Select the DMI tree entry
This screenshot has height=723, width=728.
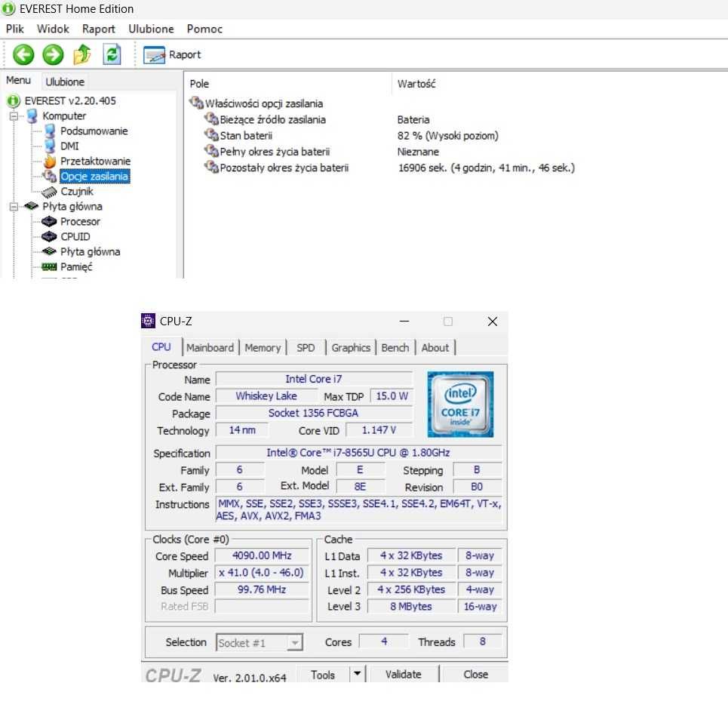pos(69,146)
